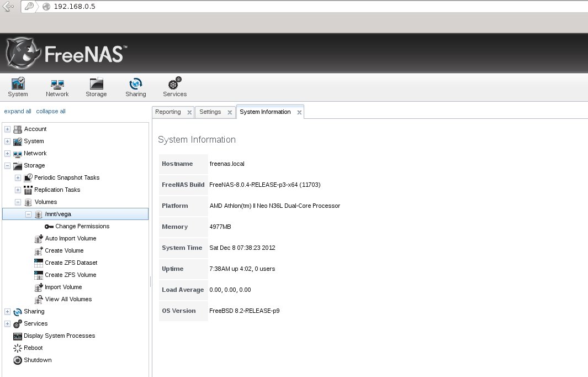Close the Reporting tab
The width and height of the screenshot is (588, 377).
[x=189, y=112]
